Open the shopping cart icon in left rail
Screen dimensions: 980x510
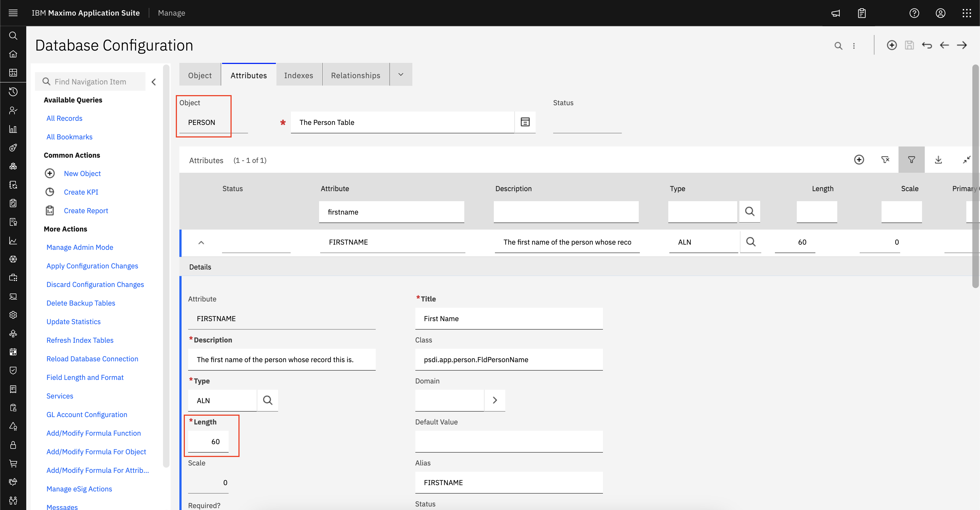(13, 464)
